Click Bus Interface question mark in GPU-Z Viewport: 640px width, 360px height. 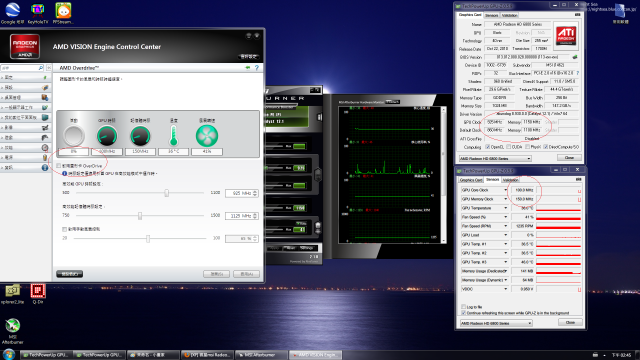578,73
